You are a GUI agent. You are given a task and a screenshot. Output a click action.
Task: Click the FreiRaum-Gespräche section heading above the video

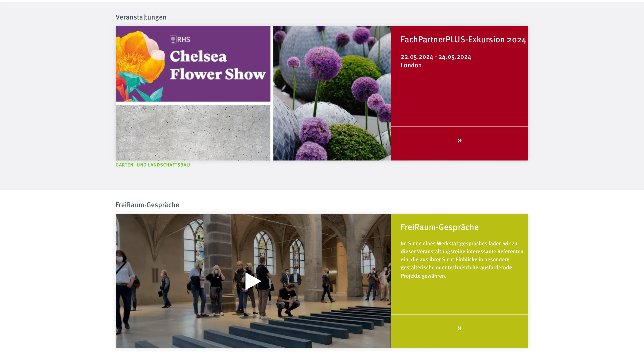pyautogui.click(x=147, y=205)
